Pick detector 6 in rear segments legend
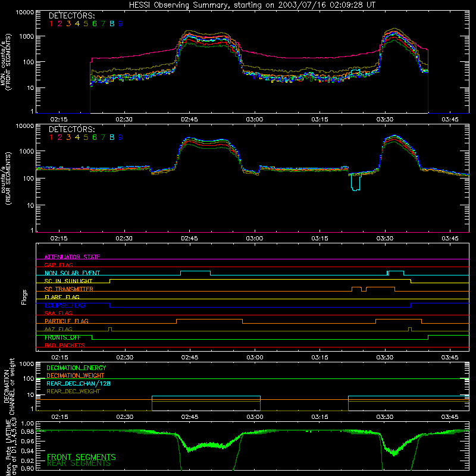The width and height of the screenshot is (476, 476). coord(95,137)
